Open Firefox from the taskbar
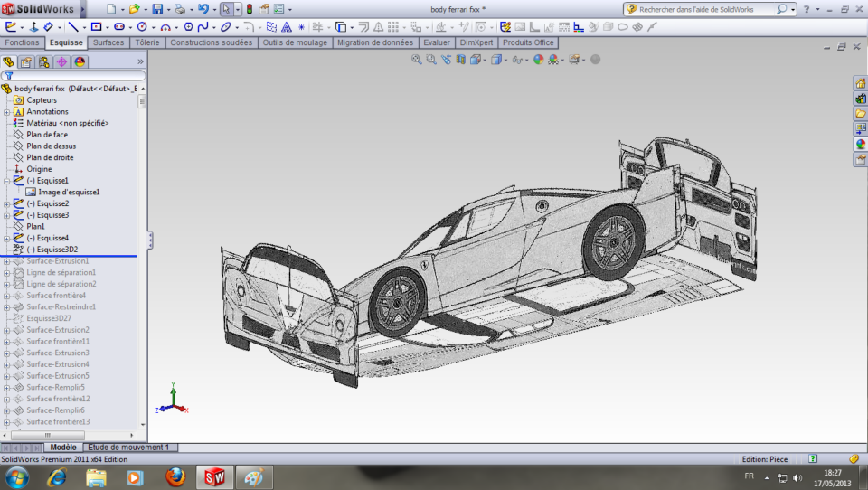 tap(175, 476)
